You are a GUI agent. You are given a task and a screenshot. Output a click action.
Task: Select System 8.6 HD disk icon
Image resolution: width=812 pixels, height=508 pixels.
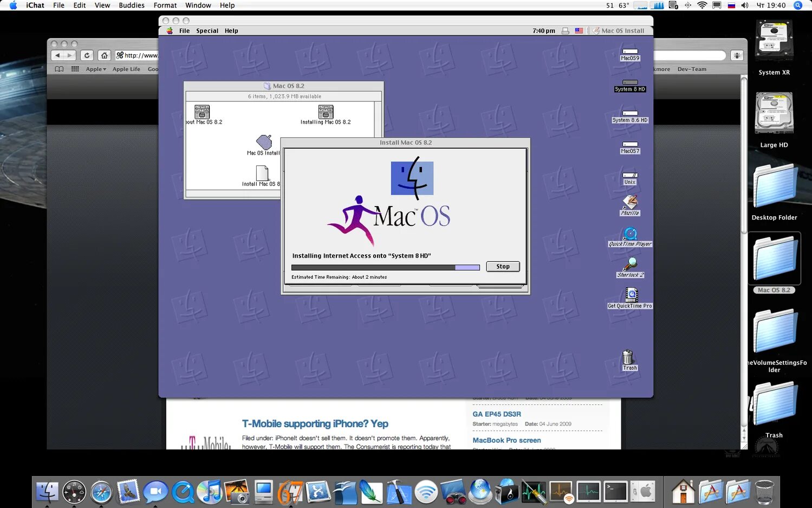tap(630, 116)
